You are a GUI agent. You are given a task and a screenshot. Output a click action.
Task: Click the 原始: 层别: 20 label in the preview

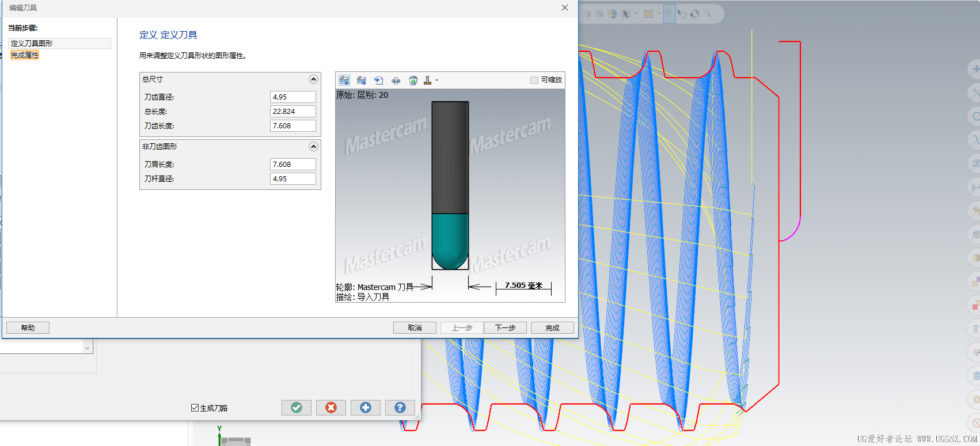362,95
